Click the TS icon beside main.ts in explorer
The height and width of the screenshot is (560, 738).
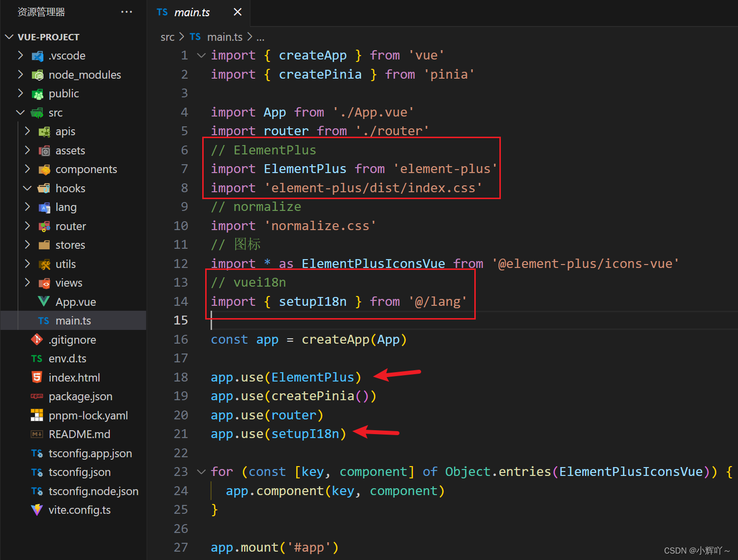[44, 321]
